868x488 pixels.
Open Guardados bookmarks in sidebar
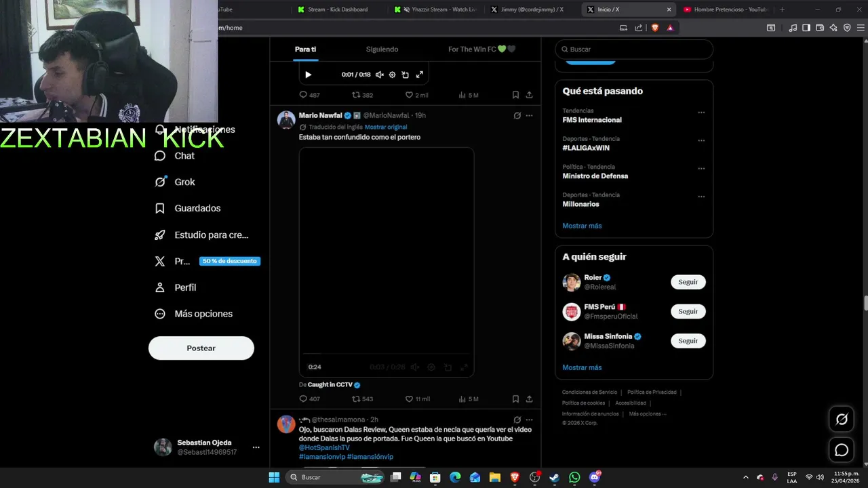coord(188,208)
